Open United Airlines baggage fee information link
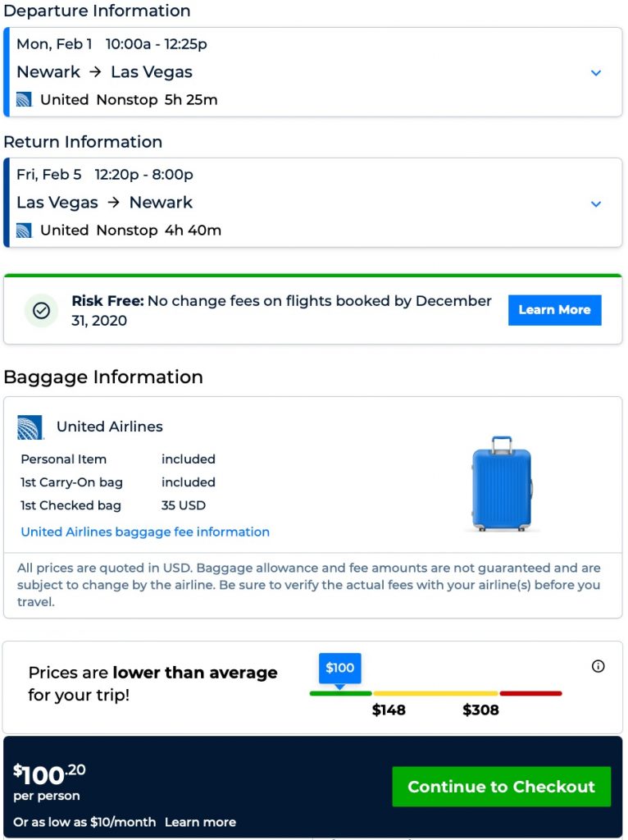 [x=145, y=532]
